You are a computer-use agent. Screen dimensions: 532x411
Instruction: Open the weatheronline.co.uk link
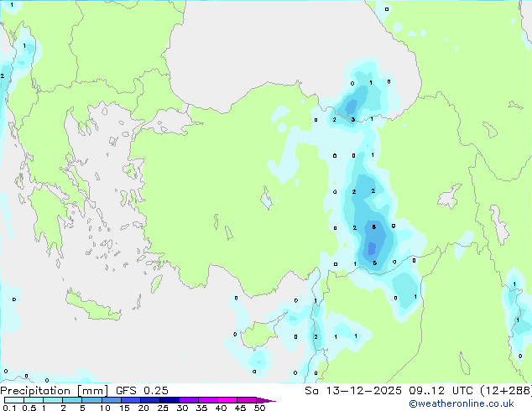point(462,403)
